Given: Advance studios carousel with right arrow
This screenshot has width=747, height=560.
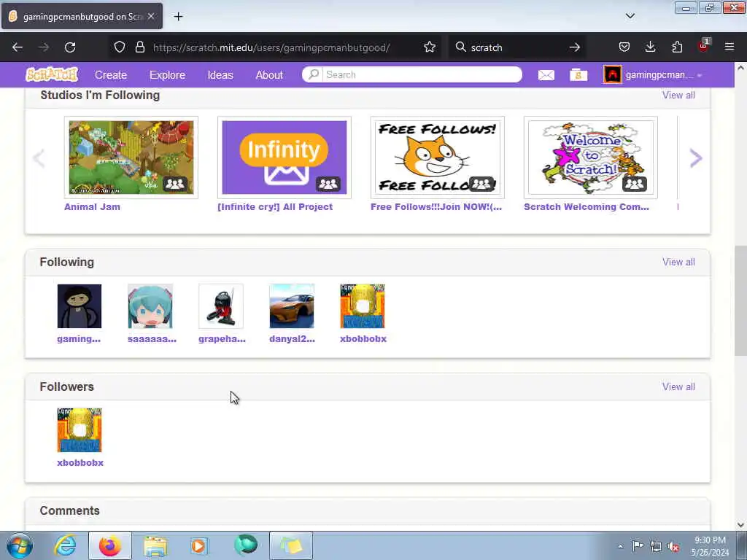Looking at the screenshot, I should pos(695,157).
